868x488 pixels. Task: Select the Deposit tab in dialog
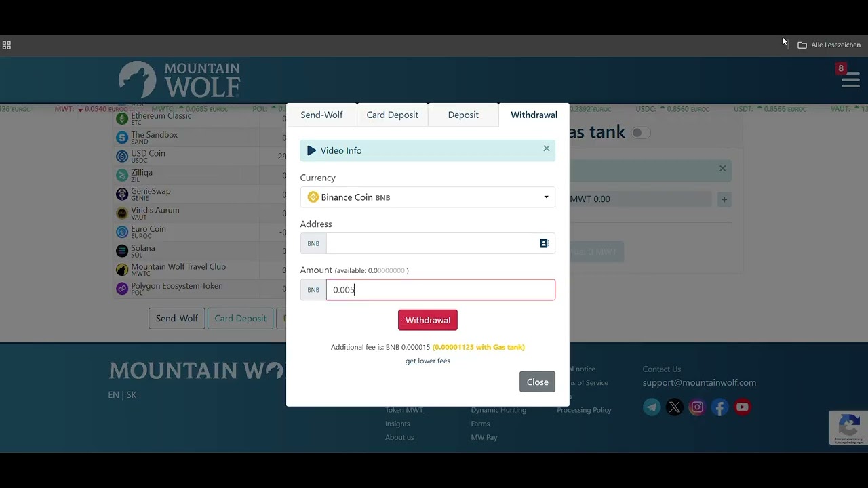click(463, 115)
